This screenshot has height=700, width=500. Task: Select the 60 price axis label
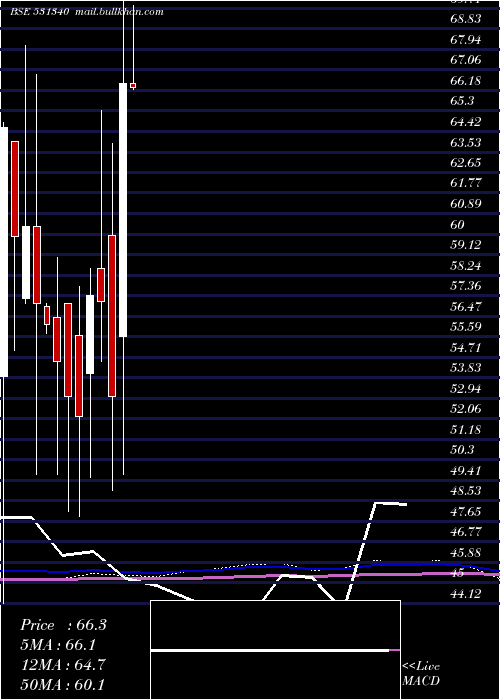458,225
